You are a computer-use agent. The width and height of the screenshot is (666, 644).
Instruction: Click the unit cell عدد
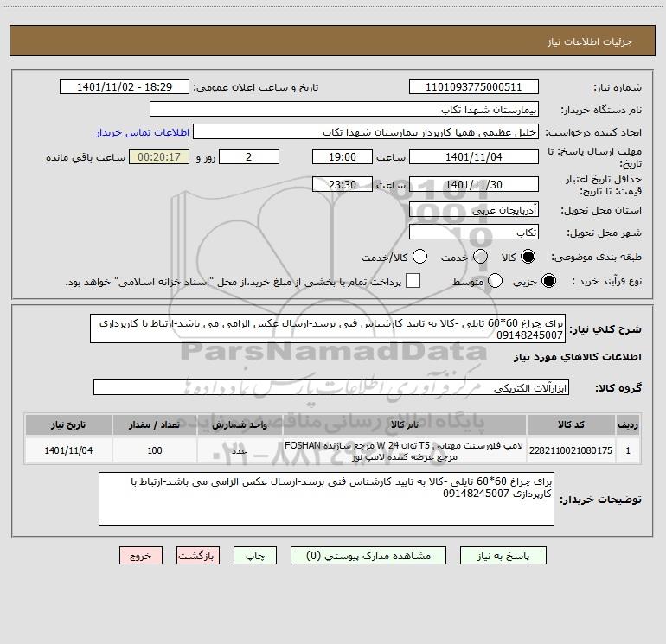[x=240, y=450]
